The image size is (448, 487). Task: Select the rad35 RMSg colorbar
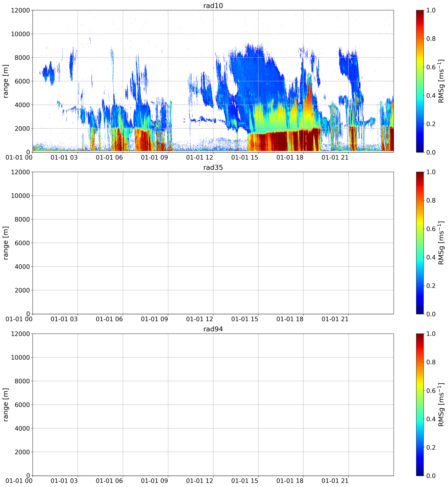click(420, 243)
